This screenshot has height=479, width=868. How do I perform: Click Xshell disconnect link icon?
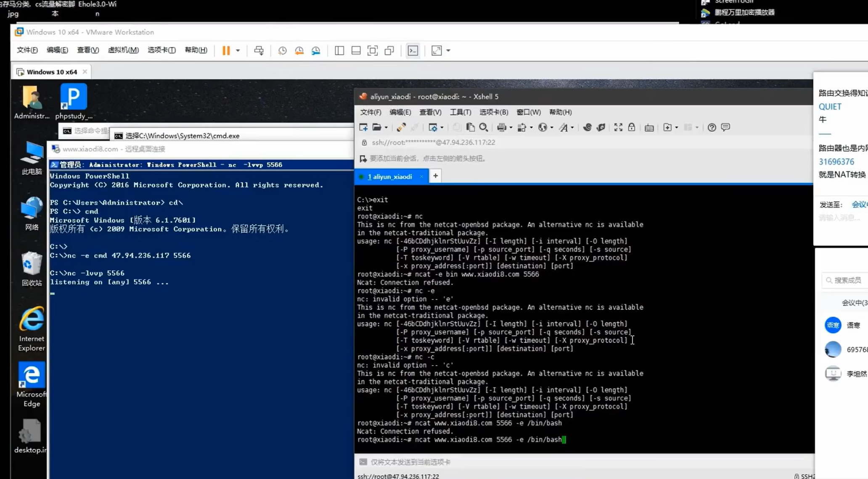(401, 127)
